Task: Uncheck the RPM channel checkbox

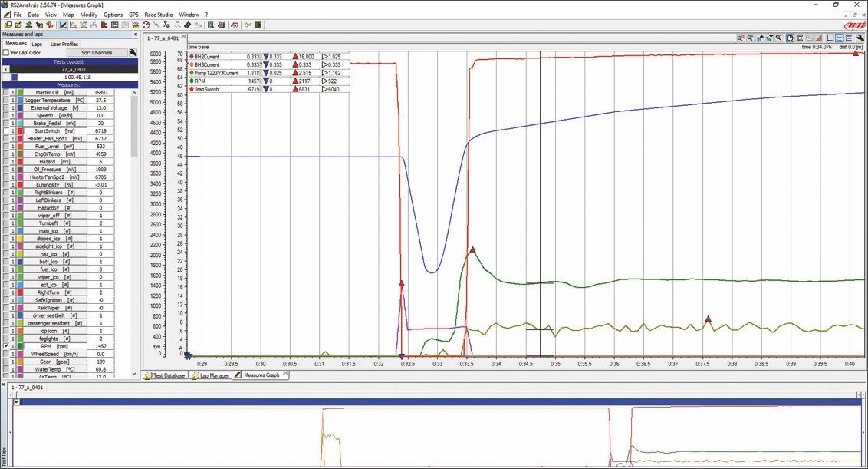Action: coord(6,346)
